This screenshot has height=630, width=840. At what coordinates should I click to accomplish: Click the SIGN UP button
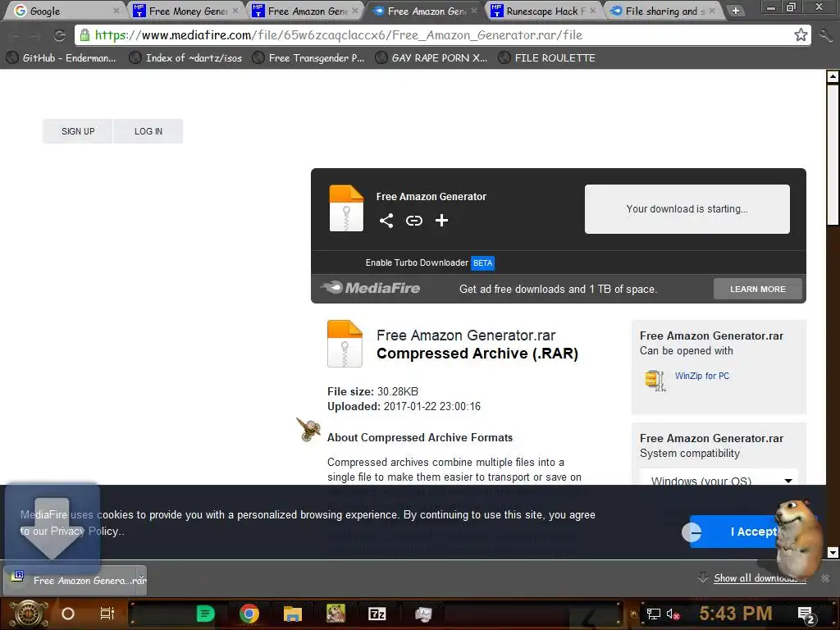tap(78, 131)
